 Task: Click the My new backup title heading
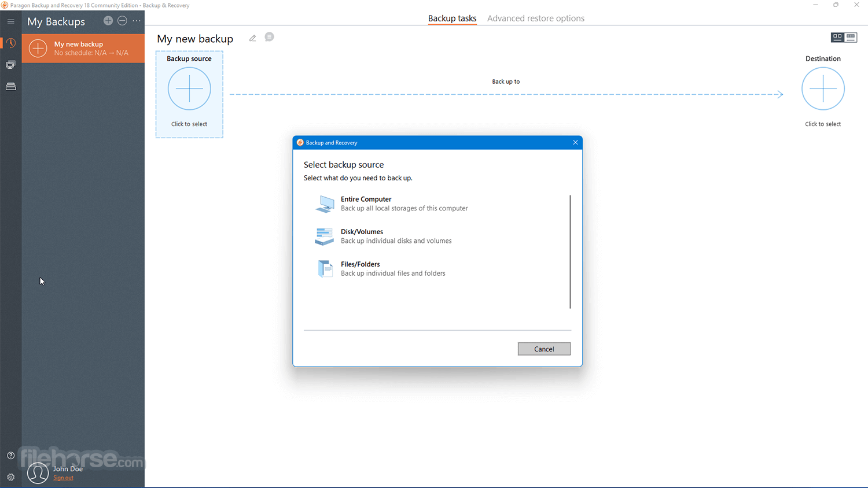coord(195,39)
